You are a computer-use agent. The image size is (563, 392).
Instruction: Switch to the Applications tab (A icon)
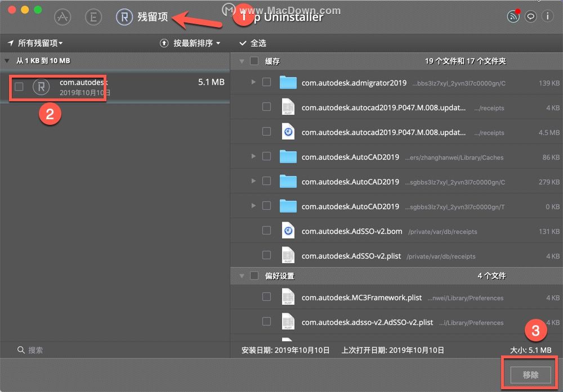pyautogui.click(x=62, y=17)
